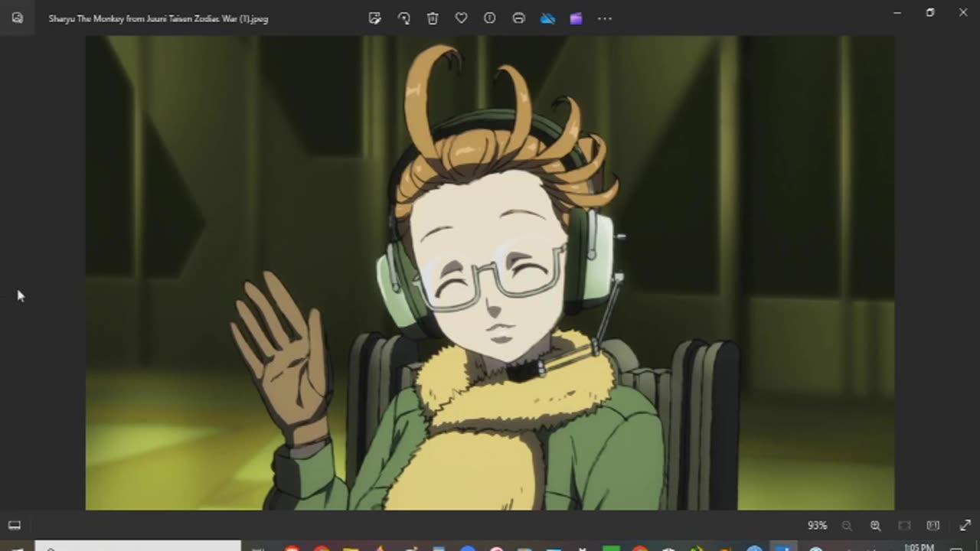Viewport: 980px width, 551px height.
Task: Click the displayed anime image
Action: pos(490,272)
